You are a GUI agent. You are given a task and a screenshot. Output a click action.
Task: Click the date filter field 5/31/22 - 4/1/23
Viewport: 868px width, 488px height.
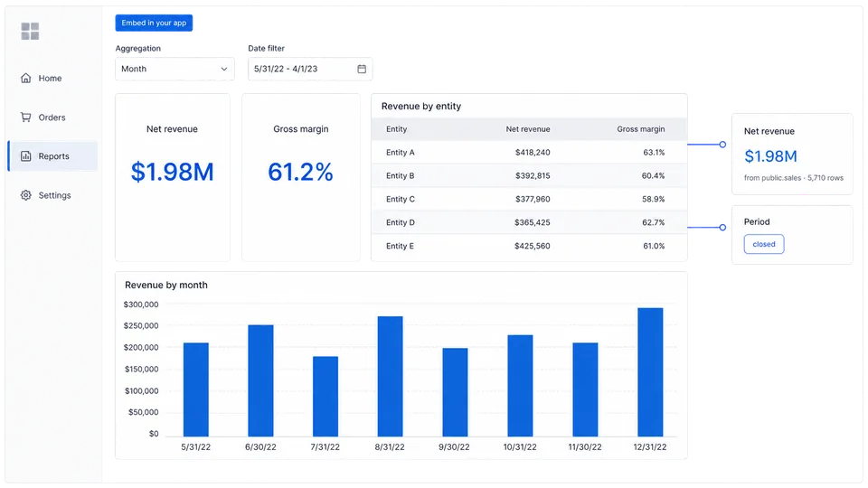coord(310,70)
